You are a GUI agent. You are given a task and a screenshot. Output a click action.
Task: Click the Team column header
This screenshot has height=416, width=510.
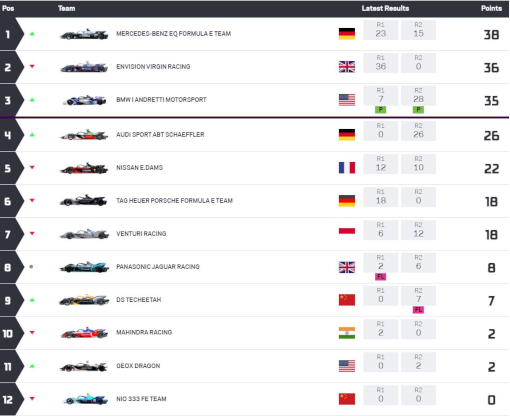coord(66,8)
